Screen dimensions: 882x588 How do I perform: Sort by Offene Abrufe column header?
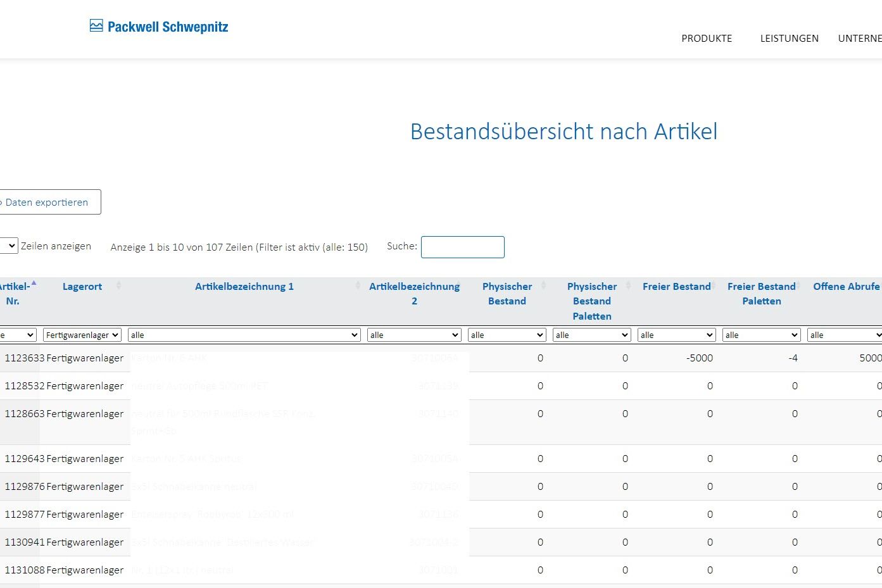pyautogui.click(x=846, y=287)
